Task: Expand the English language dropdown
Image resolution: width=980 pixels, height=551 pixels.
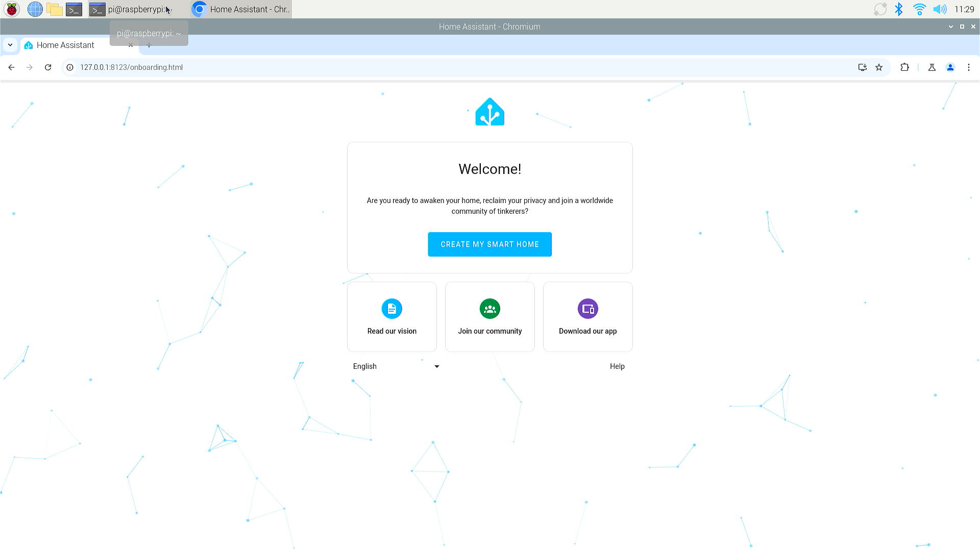Action: [437, 366]
